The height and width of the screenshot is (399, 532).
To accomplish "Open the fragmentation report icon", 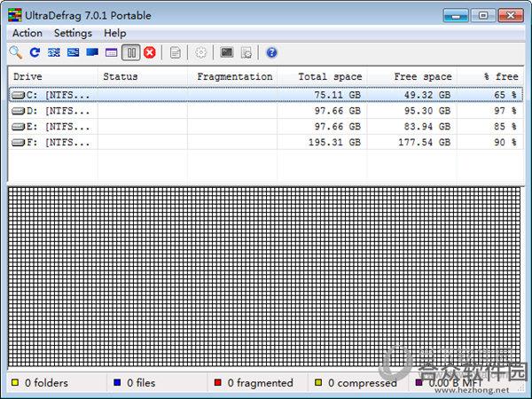I will (x=175, y=52).
